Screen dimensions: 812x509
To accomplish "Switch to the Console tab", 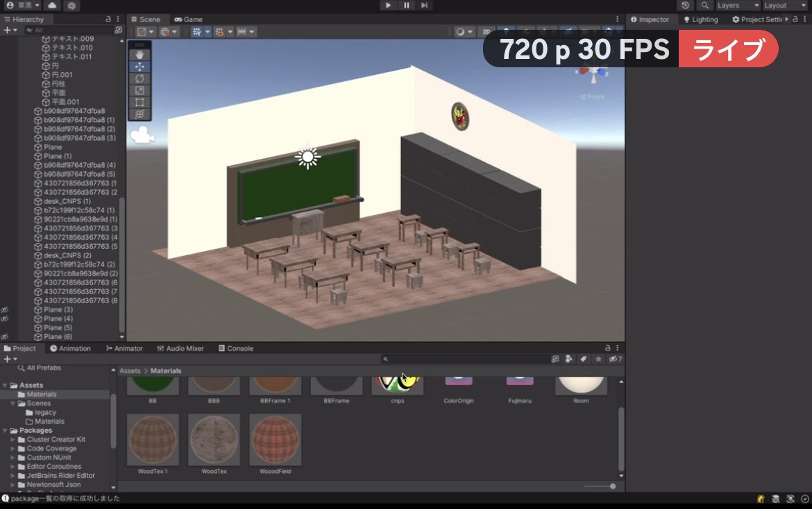I will coord(236,348).
